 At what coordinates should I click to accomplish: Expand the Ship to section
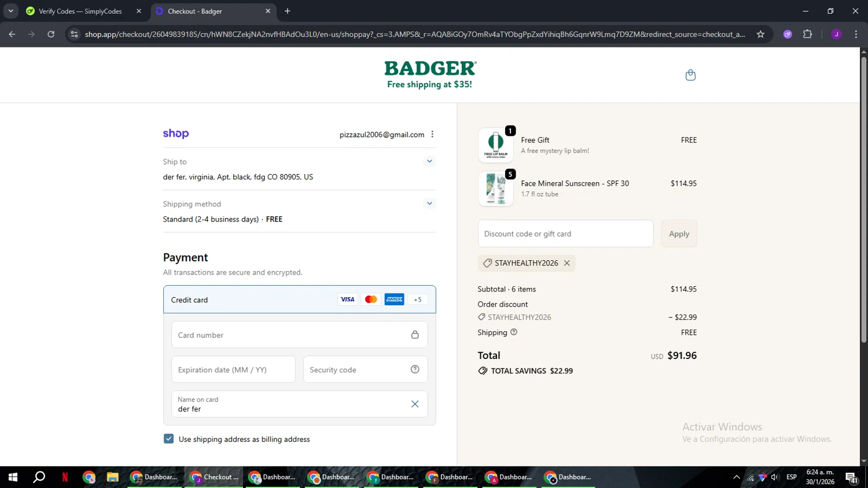click(x=429, y=161)
